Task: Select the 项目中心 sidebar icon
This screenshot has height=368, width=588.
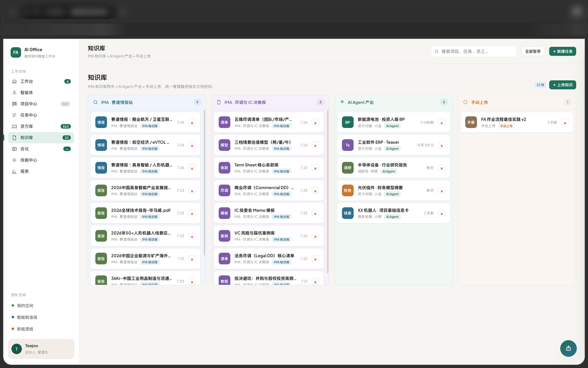Action: click(x=14, y=104)
